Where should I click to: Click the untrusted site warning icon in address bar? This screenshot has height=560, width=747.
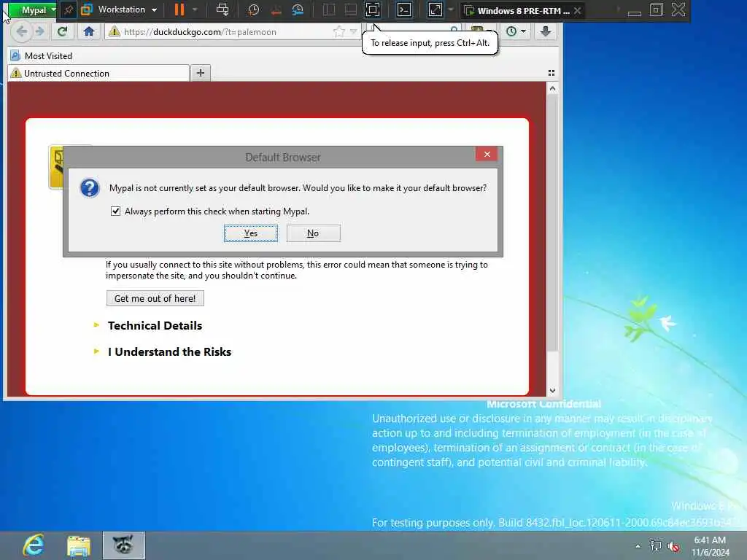114,32
